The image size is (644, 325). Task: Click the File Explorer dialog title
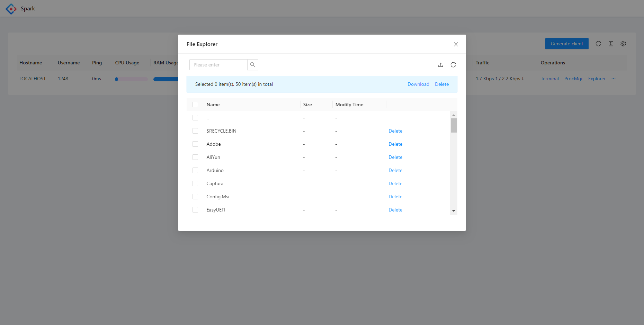click(x=202, y=44)
